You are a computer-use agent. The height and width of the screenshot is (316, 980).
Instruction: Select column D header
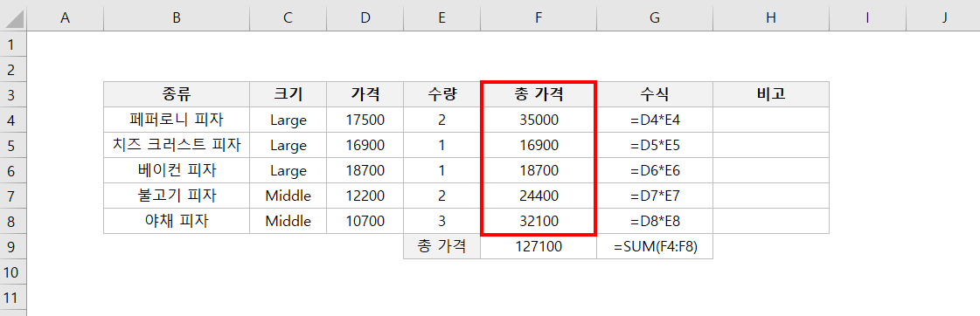pyautogui.click(x=365, y=18)
